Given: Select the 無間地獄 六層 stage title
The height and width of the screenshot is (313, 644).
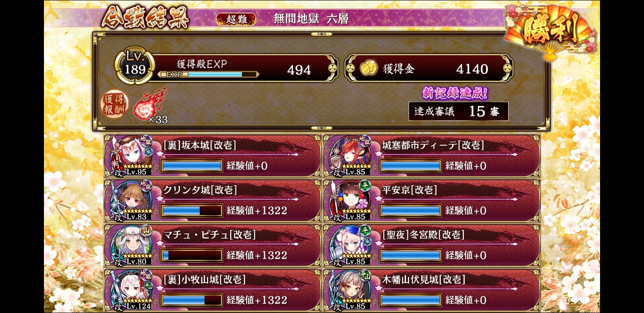Looking at the screenshot, I should tap(311, 19).
